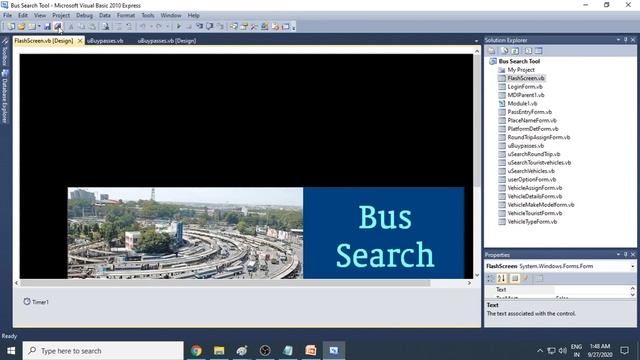
Task: Show Events lightning icon in Properties
Action: click(x=526, y=278)
